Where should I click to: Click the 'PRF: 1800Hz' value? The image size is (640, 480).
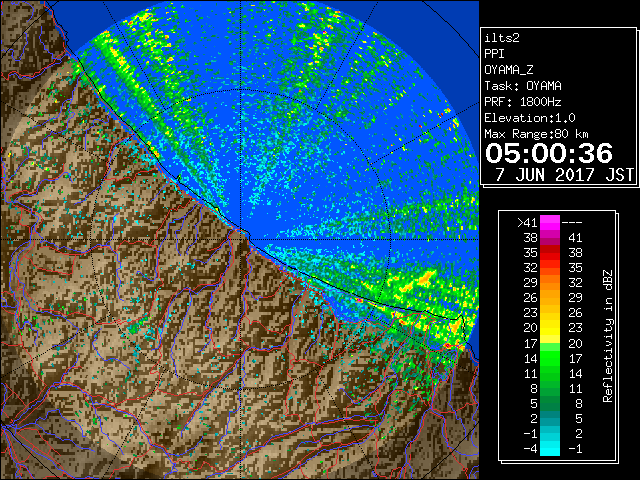523,102
